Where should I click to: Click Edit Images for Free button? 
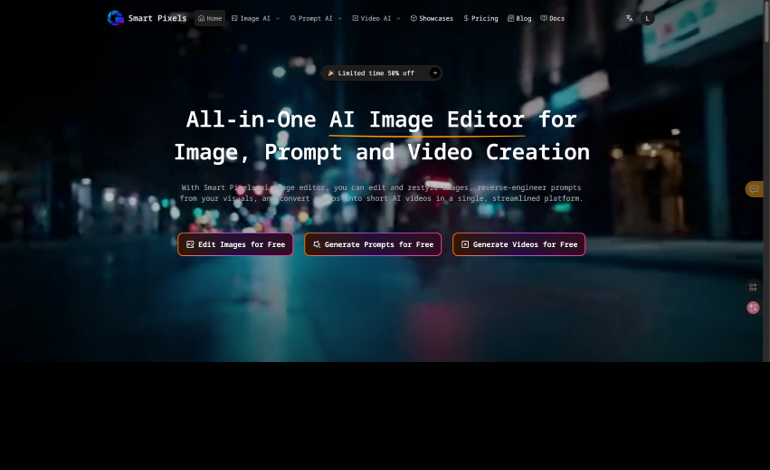pos(235,244)
